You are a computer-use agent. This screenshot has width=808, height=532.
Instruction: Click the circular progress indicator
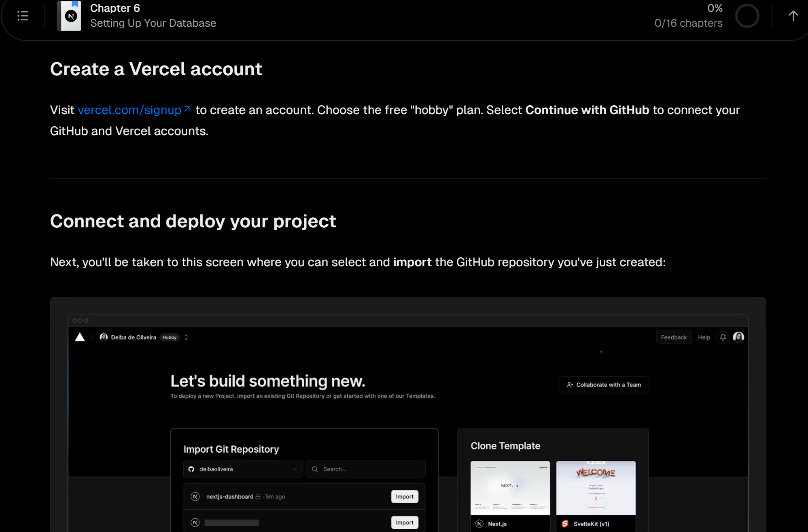coord(747,16)
